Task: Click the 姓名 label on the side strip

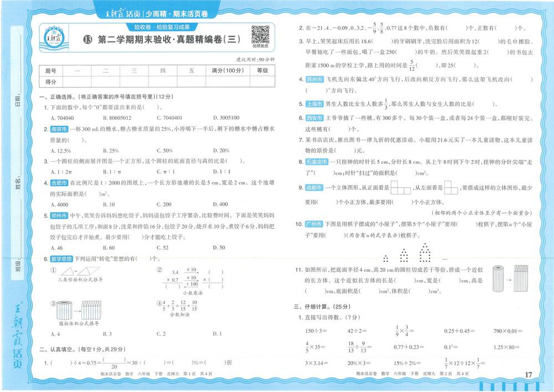Action: click(x=18, y=183)
